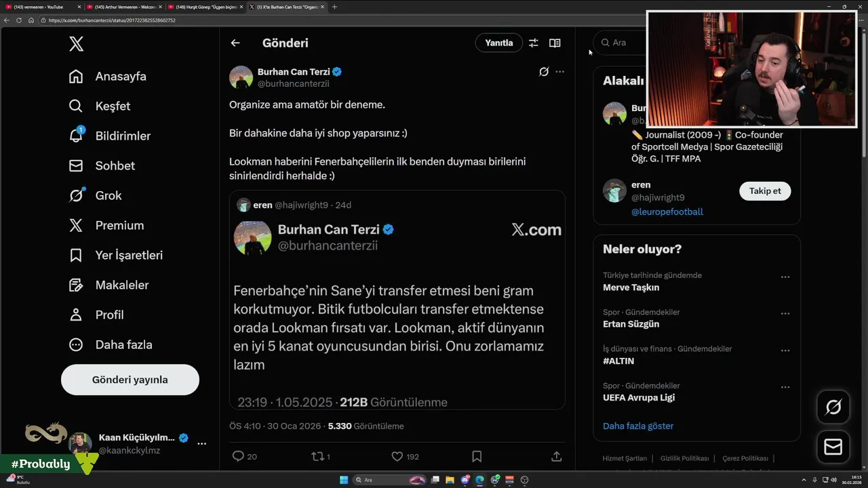Click Takip et for eren

tap(765, 191)
